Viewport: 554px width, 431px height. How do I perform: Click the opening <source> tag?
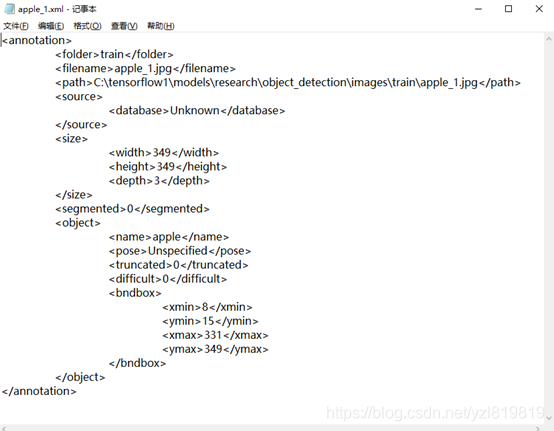79,96
